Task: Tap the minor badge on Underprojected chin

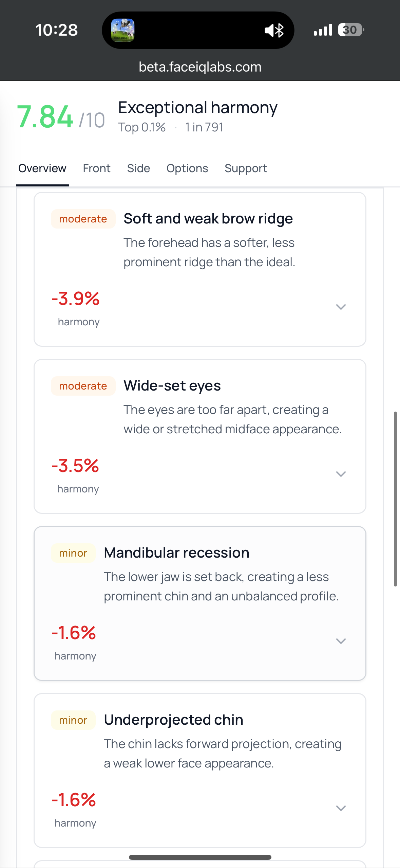Action: [73, 720]
